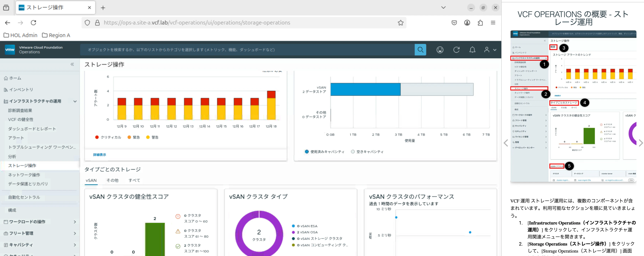Go to next slide in lab guide
The image size is (644, 256).
(641, 143)
